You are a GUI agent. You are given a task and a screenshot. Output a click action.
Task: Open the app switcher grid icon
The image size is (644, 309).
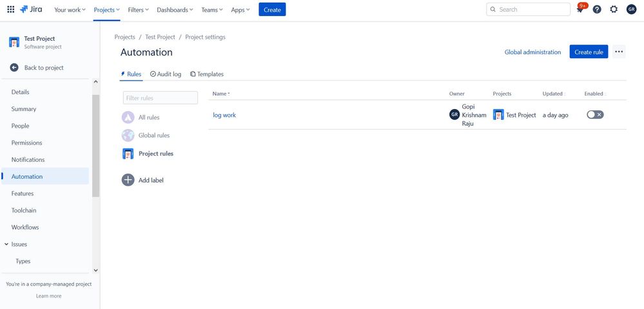point(11,10)
